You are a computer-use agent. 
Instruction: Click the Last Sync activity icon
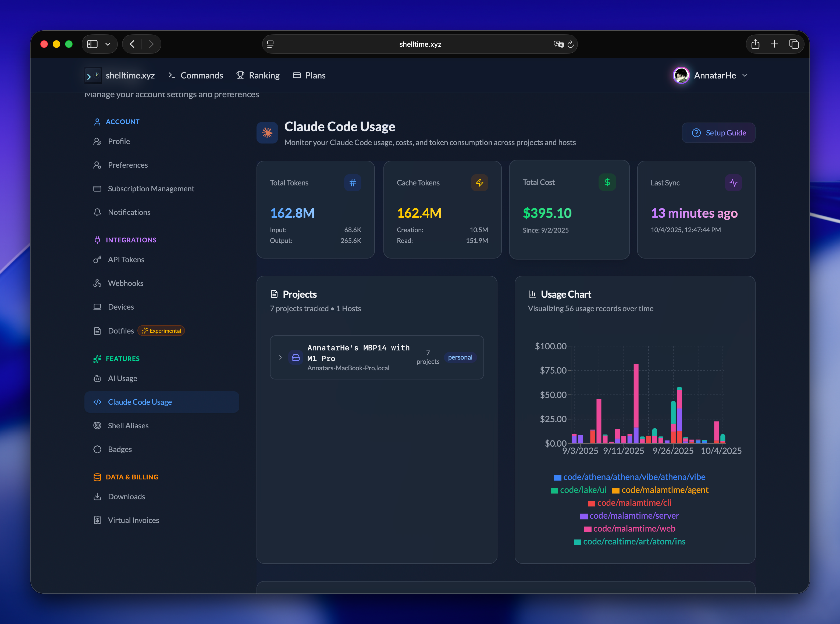tap(733, 183)
